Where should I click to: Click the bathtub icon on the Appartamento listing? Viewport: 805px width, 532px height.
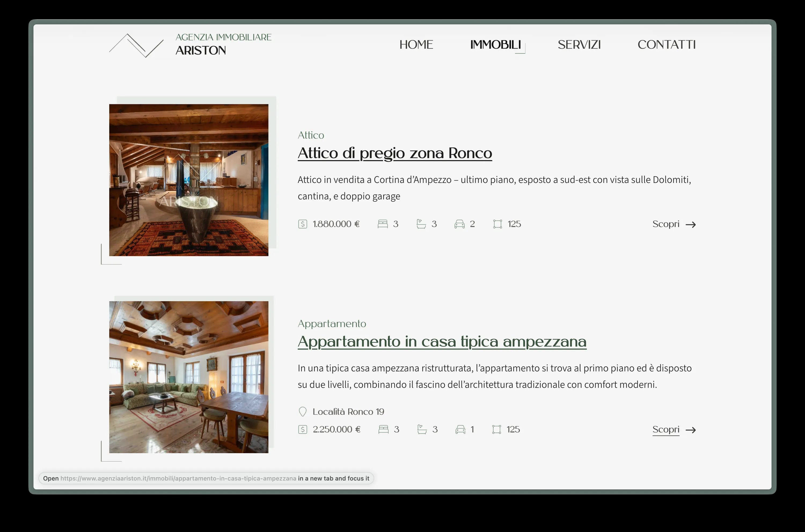pyautogui.click(x=422, y=429)
